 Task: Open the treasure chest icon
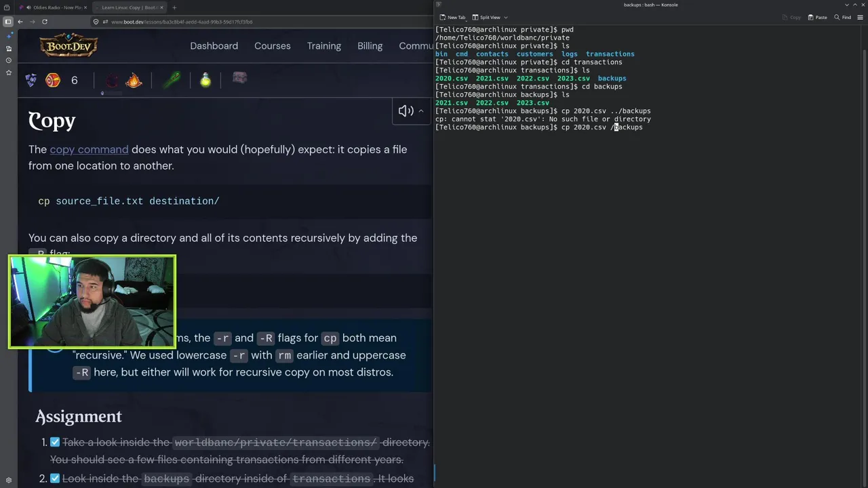tap(239, 79)
